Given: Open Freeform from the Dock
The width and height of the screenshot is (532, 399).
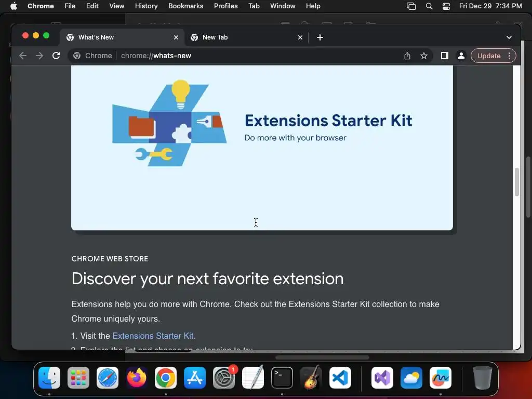Looking at the screenshot, I should (441, 378).
